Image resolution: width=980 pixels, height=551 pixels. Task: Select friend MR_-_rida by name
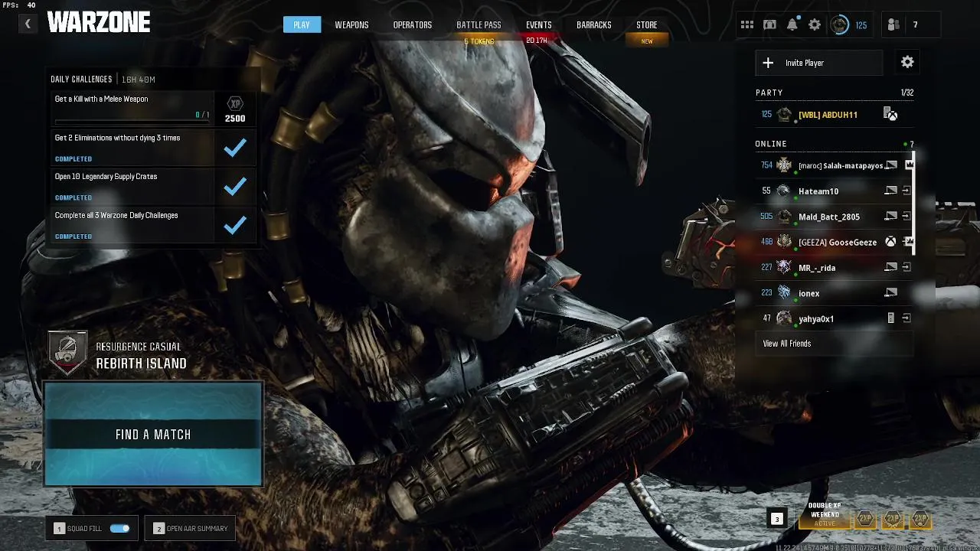817,268
